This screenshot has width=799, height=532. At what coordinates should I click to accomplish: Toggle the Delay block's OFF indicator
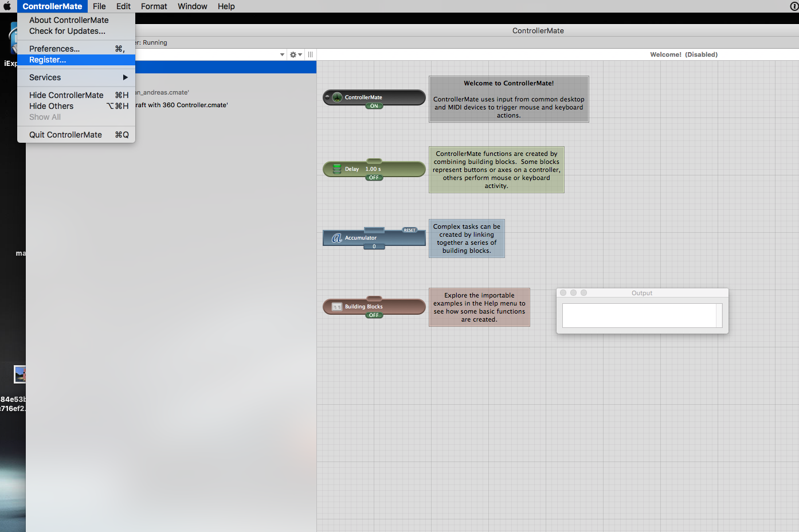[374, 178]
